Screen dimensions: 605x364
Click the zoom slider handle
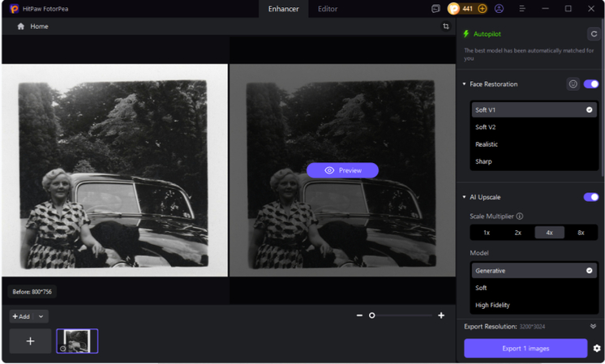(x=371, y=315)
